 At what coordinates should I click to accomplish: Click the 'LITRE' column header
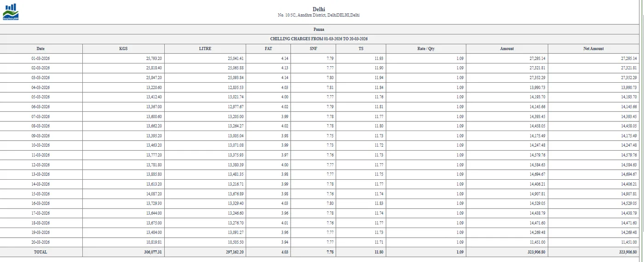pos(205,49)
